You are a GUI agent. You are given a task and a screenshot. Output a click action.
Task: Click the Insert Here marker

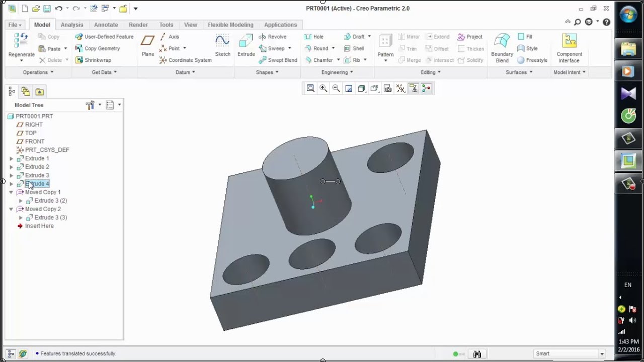(39, 226)
